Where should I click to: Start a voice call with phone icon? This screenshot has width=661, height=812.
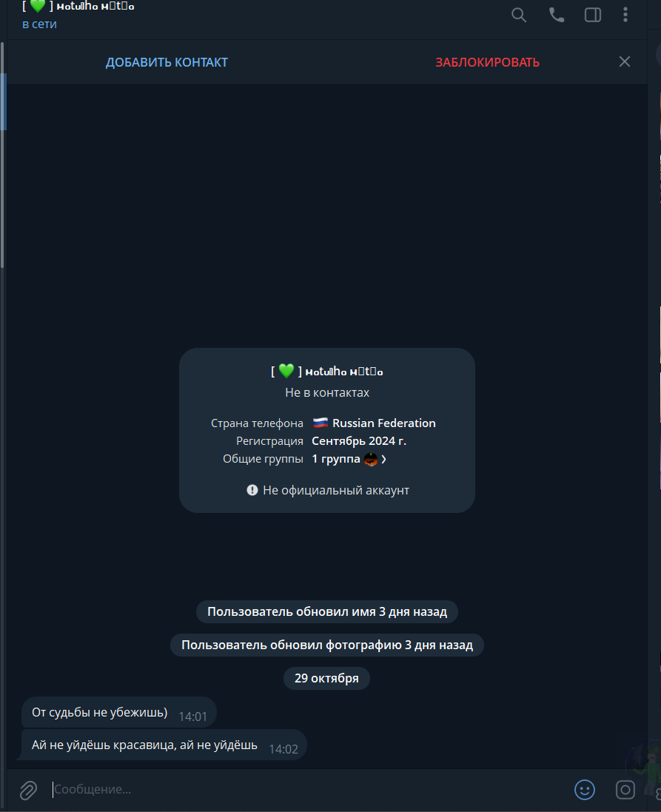(x=557, y=15)
